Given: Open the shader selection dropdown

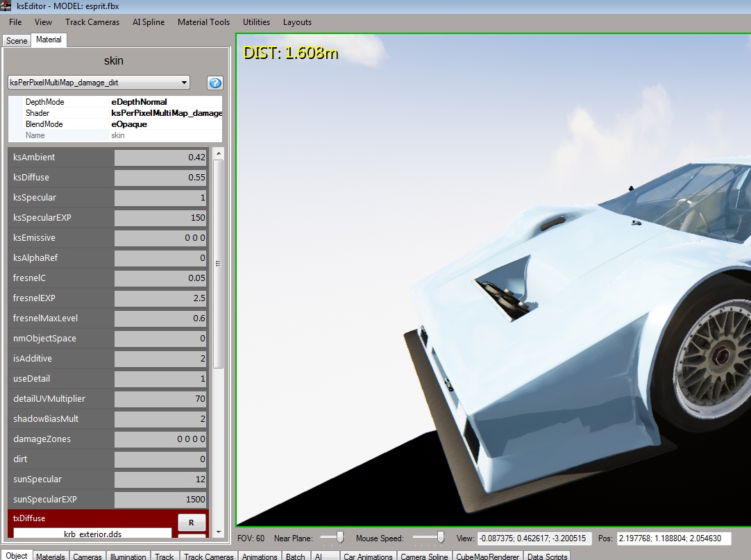Looking at the screenshot, I should click(x=99, y=83).
